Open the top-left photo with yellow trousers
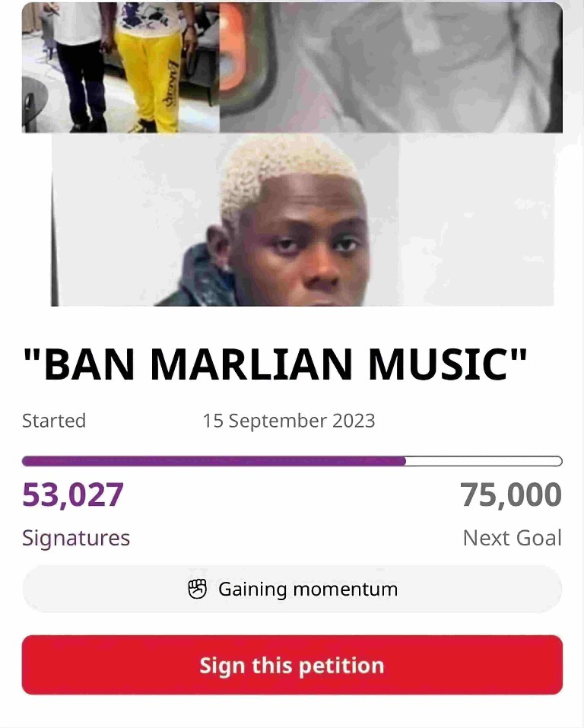This screenshot has height=728, width=584. click(x=121, y=67)
